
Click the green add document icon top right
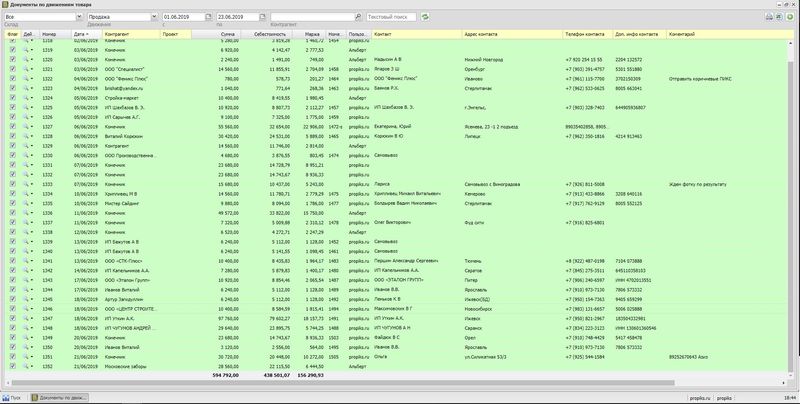(790, 17)
